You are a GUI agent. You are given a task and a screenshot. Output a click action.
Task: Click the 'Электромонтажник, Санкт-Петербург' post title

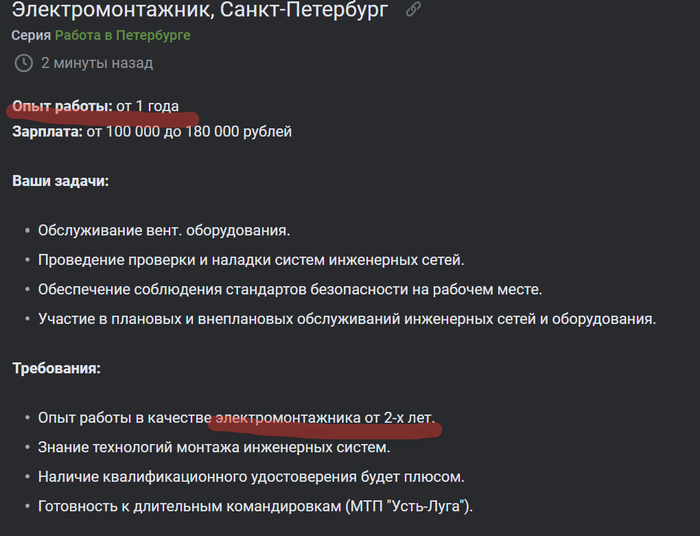(x=200, y=10)
